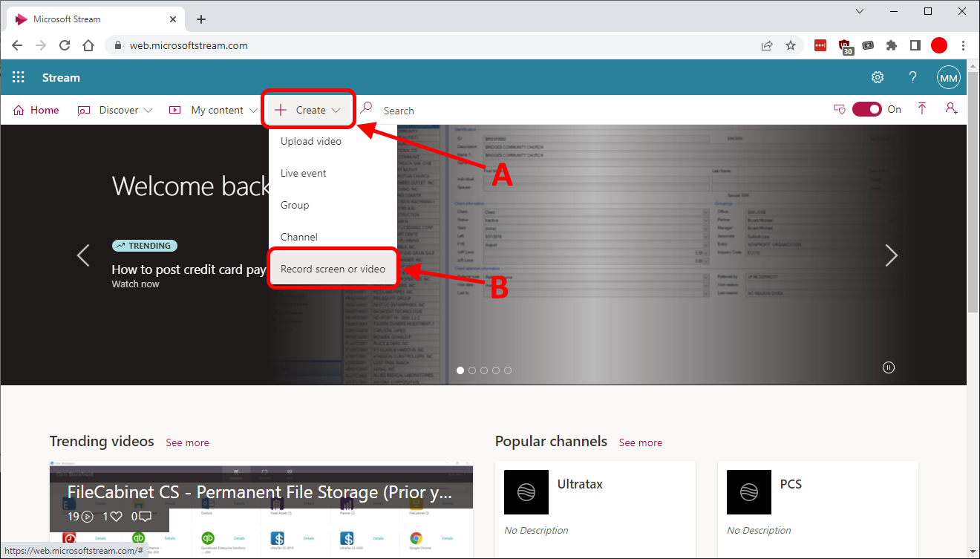Click the admin mode shield icon
The image size is (980, 559).
(x=840, y=110)
